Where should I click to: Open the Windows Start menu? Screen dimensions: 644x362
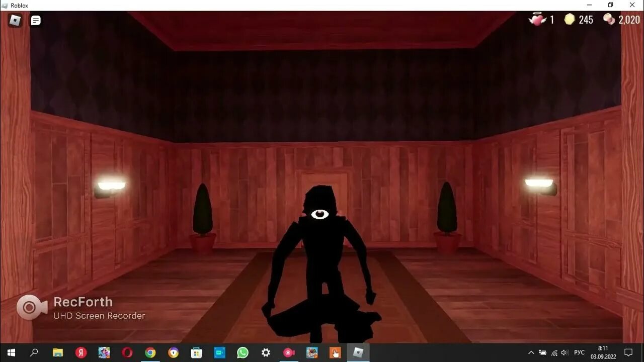tap(11, 352)
